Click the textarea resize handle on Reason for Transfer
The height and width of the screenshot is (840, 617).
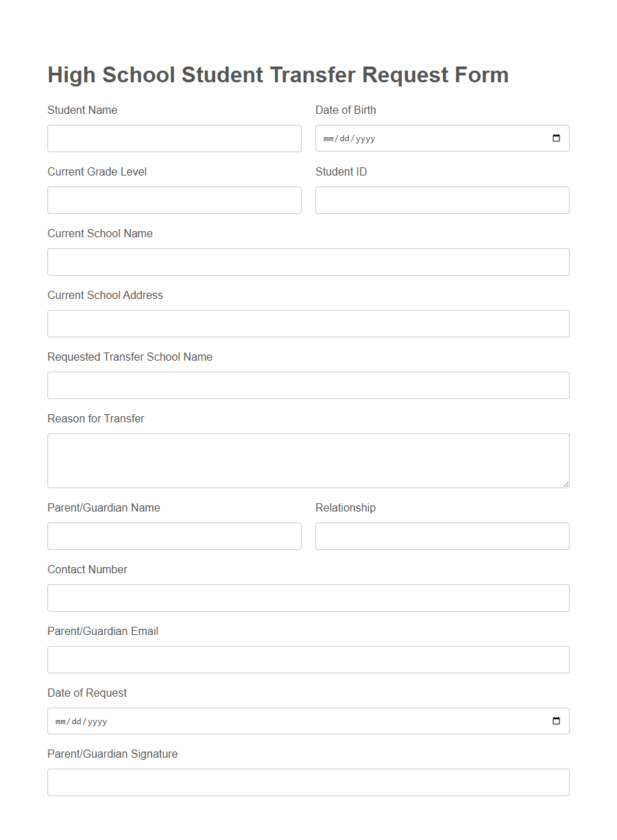(x=565, y=484)
